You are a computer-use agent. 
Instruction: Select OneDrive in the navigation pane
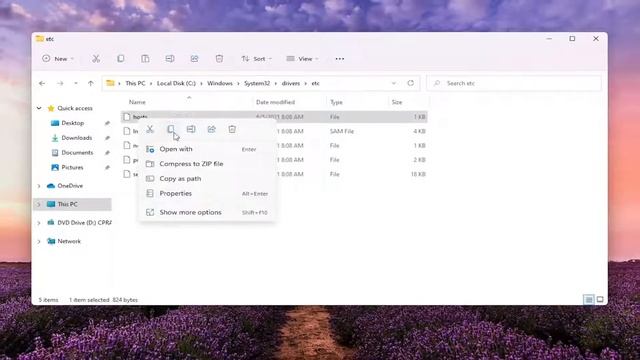[70, 186]
